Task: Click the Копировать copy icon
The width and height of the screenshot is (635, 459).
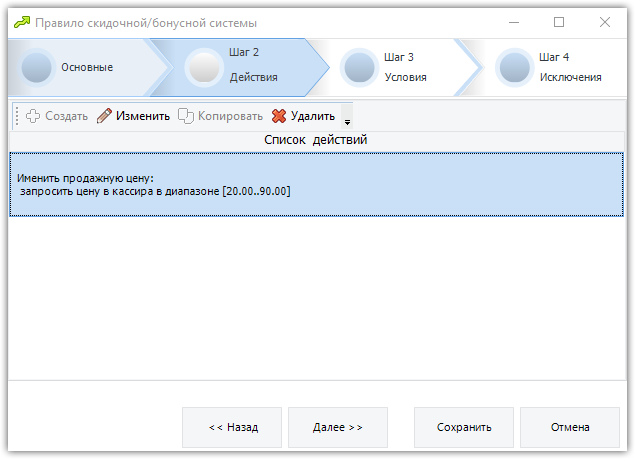Action: click(186, 116)
